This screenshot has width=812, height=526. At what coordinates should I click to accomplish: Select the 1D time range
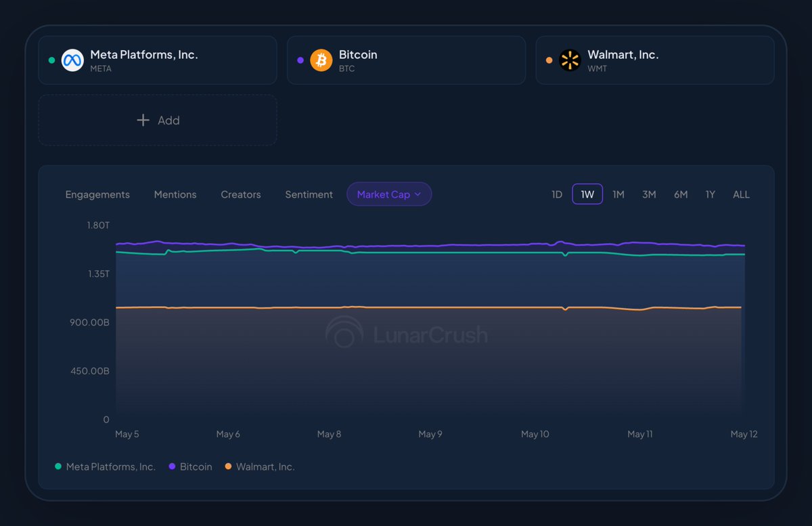point(557,194)
